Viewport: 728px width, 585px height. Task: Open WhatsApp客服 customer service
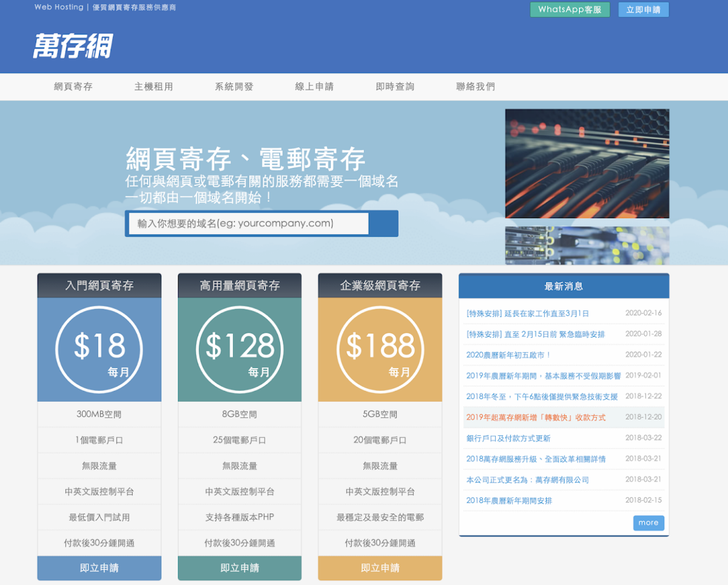pos(570,10)
